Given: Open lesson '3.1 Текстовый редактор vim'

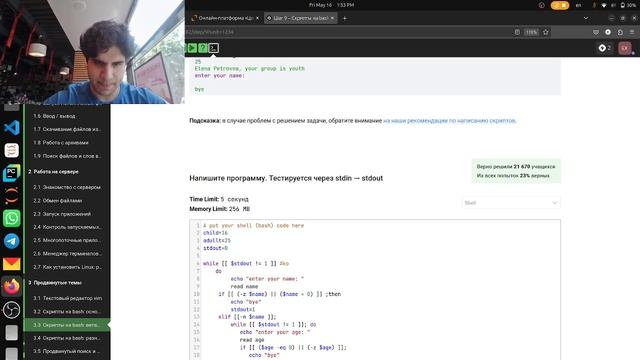Looking at the screenshot, I should tap(67, 298).
